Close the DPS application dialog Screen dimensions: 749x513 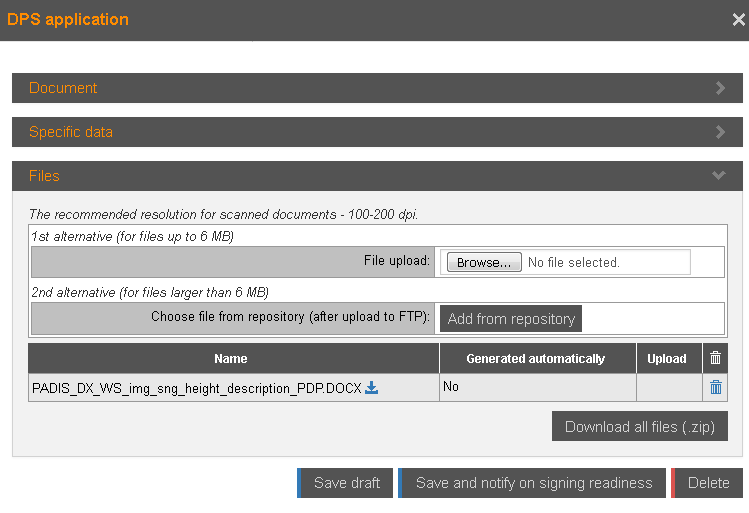coord(738,19)
